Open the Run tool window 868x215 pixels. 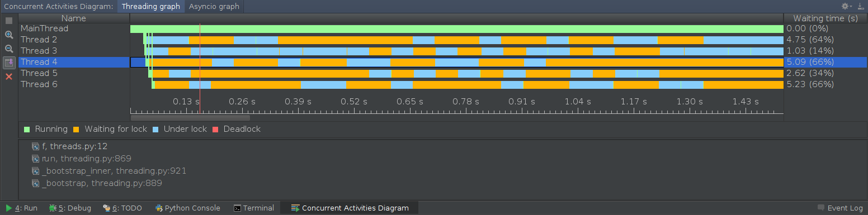(22, 208)
